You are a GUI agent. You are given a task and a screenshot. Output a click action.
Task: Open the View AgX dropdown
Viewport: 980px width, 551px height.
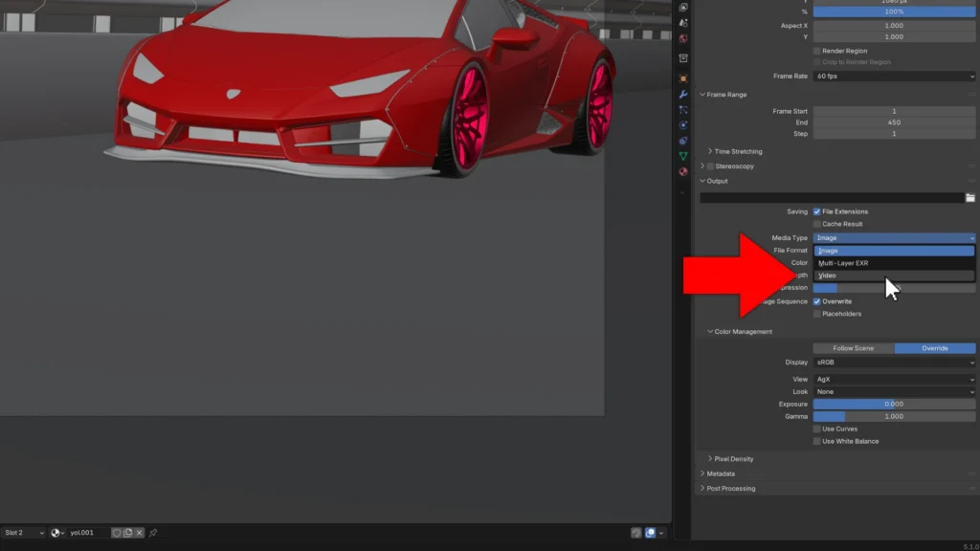[x=894, y=379]
